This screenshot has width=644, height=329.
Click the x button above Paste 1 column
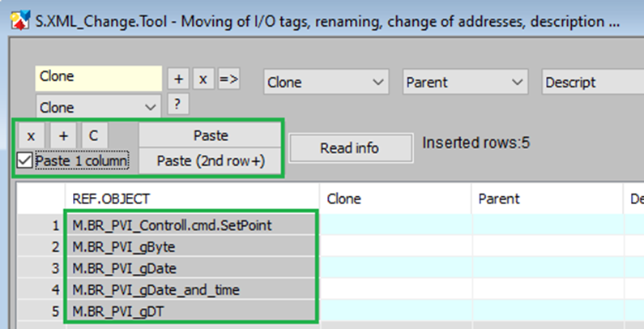[31, 135]
